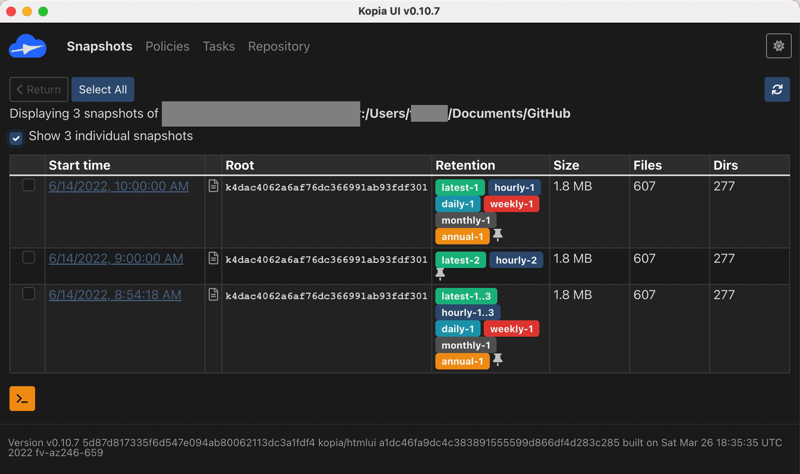Click the 277 dirs value in 8:54:18 AM row
The height and width of the screenshot is (474, 800).
724,295
